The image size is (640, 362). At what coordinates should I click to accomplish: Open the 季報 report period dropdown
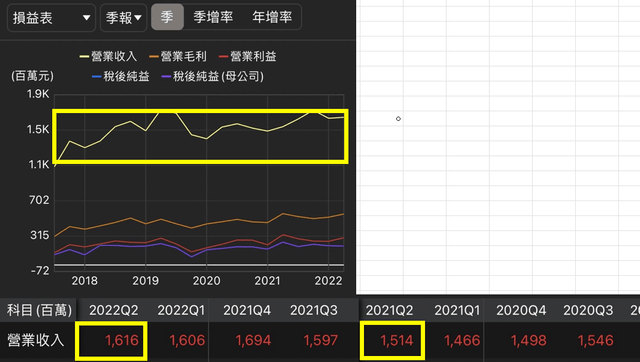[x=123, y=18]
